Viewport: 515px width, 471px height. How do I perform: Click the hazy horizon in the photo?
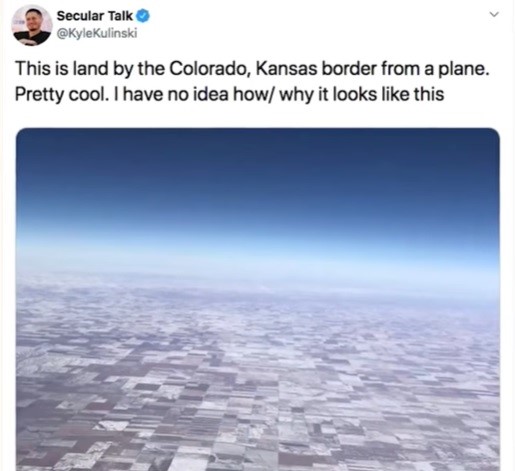(258, 267)
